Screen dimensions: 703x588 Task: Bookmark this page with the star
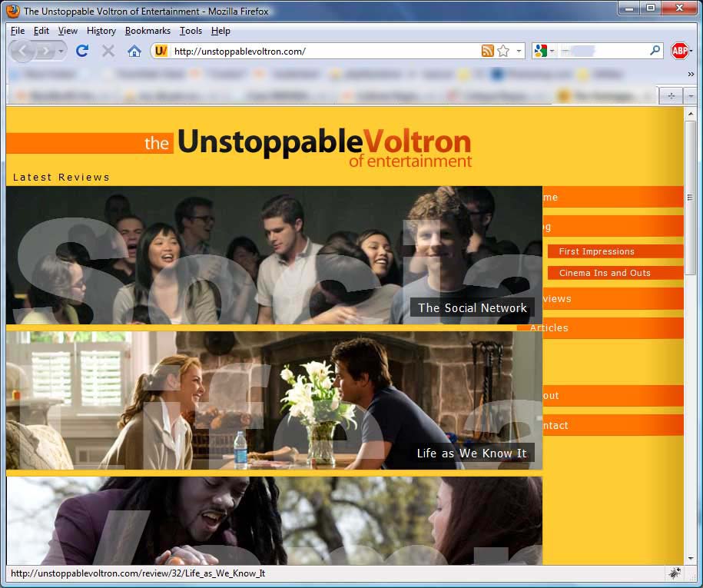[x=503, y=51]
